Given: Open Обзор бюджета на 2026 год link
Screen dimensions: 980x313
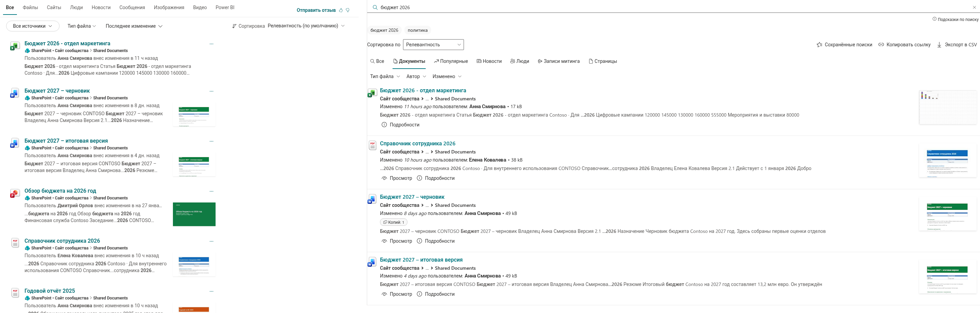Looking at the screenshot, I should coord(60,191).
